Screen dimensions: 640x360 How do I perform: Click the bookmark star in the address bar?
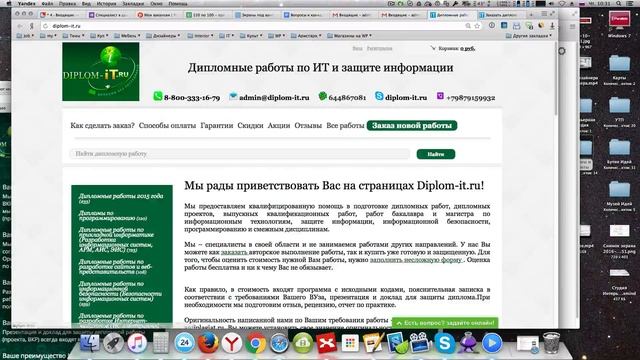(477, 26)
